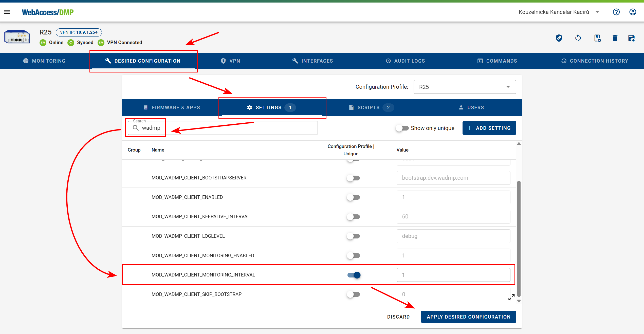The image size is (644, 334).
Task: Click the trash delete icon
Action: [x=615, y=38]
